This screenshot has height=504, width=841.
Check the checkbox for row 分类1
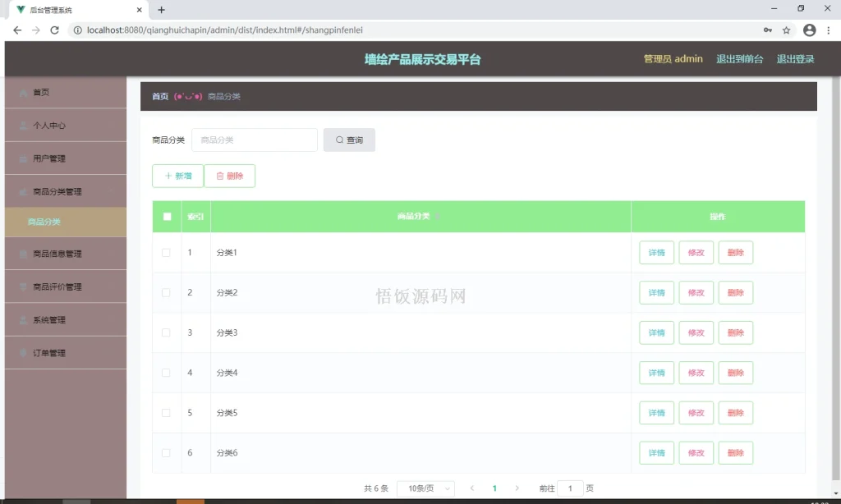pyautogui.click(x=167, y=252)
